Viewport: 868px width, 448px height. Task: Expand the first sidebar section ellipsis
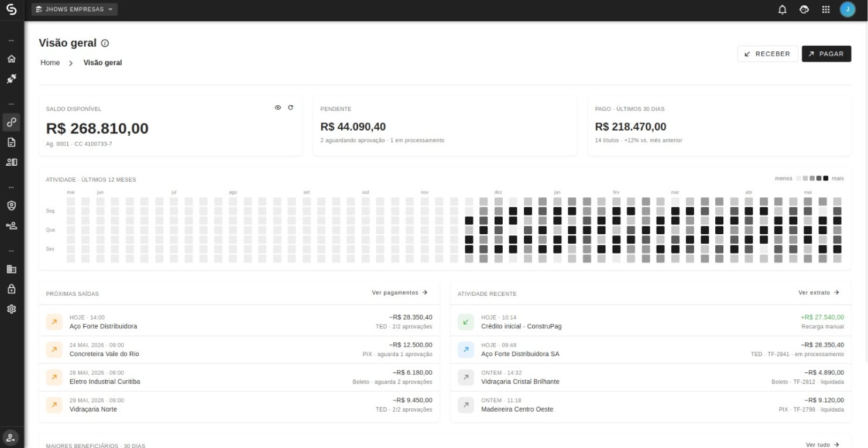pyautogui.click(x=11, y=41)
